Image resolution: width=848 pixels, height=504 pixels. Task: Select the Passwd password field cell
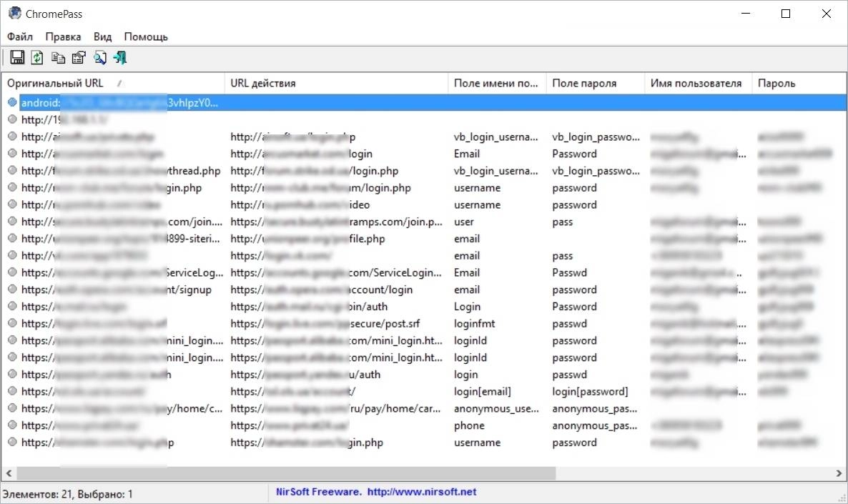click(569, 272)
